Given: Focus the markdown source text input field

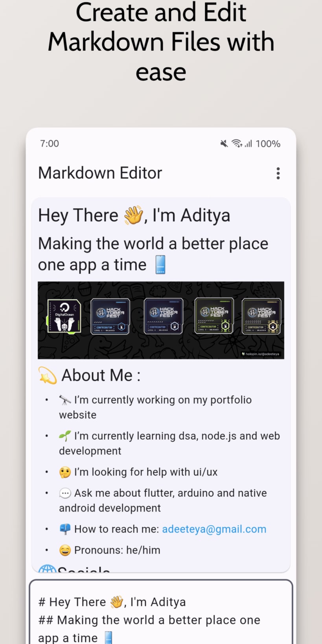Looking at the screenshot, I should coord(161,612).
